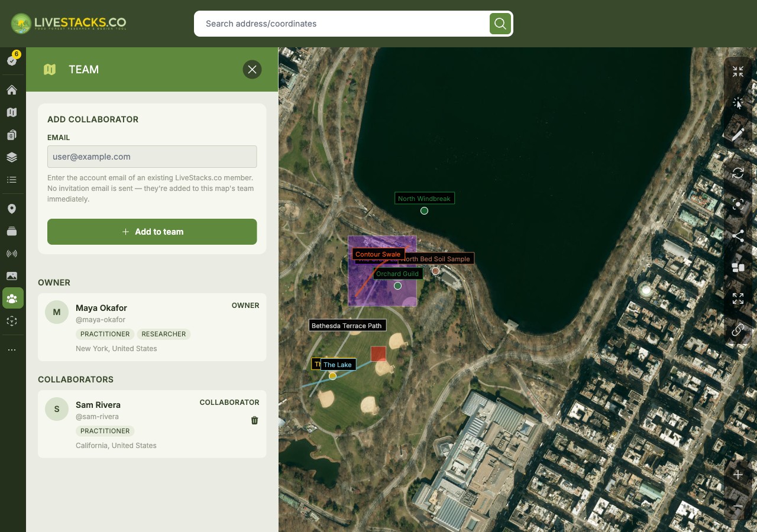This screenshot has height=532, width=757.
Task: Select the Orchard Guild map label
Action: 397,274
